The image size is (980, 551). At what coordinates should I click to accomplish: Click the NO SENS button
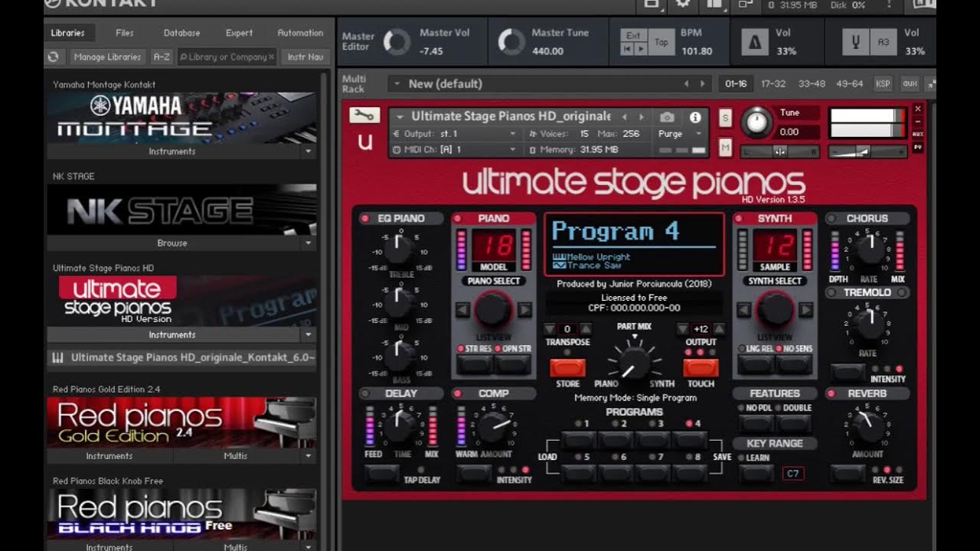(794, 364)
